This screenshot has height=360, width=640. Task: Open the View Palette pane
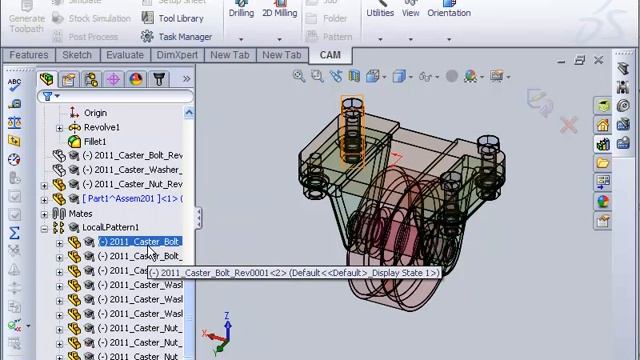602,182
